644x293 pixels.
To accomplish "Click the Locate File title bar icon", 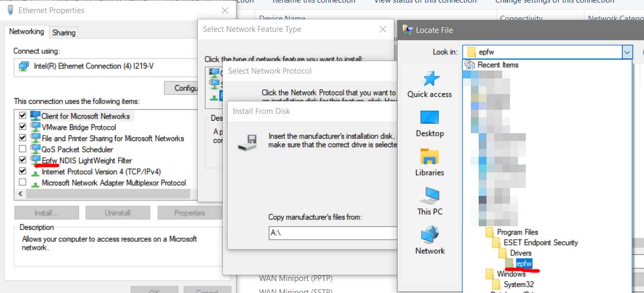I will click(x=408, y=30).
